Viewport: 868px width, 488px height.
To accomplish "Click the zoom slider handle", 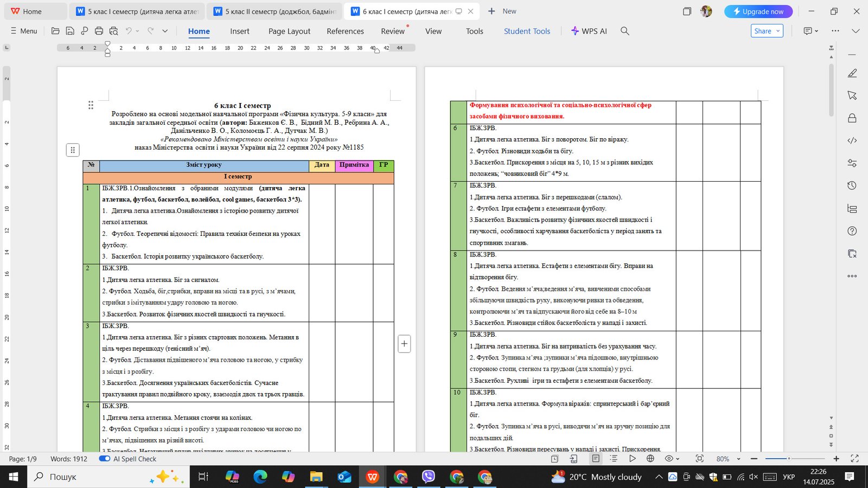I will click(789, 459).
